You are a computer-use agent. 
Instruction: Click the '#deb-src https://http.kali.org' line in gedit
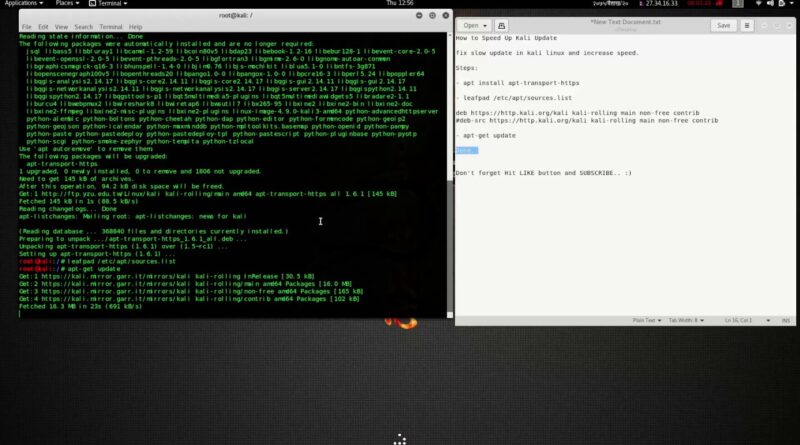coord(587,120)
